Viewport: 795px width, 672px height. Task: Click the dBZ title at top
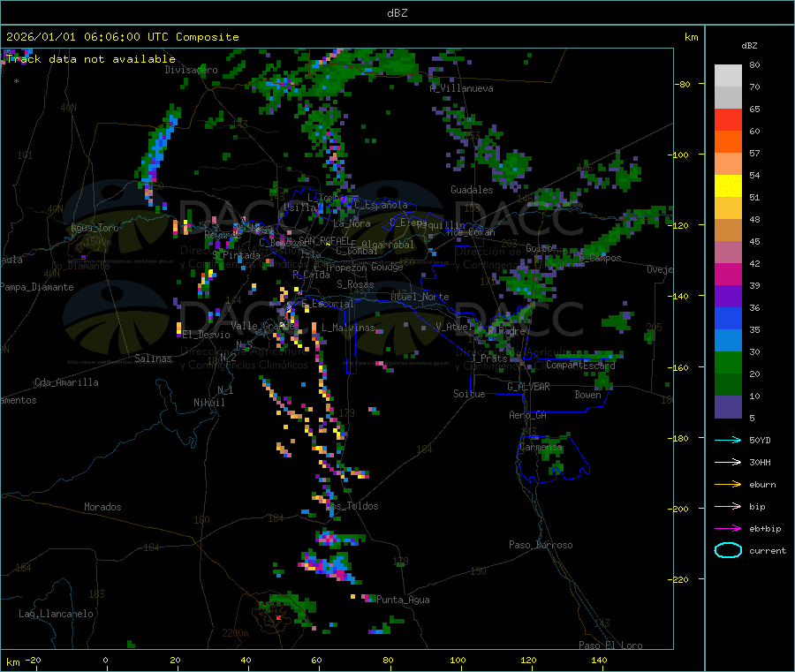397,13
